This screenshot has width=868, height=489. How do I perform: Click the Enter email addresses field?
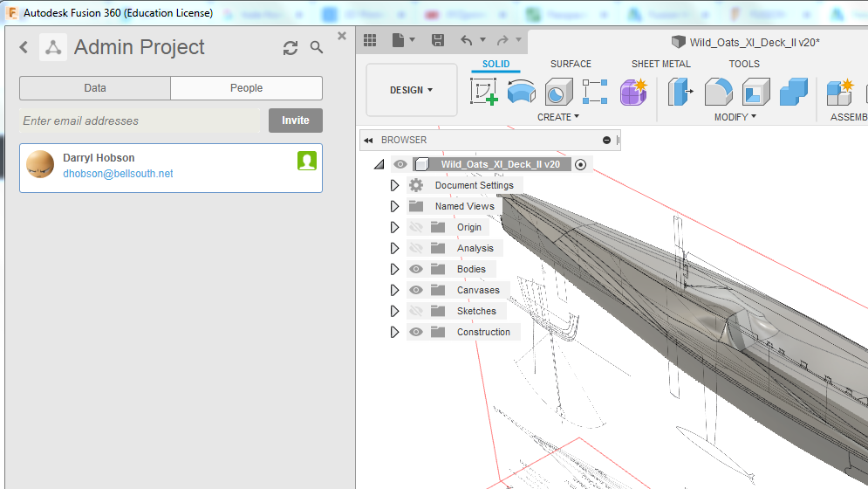click(140, 121)
